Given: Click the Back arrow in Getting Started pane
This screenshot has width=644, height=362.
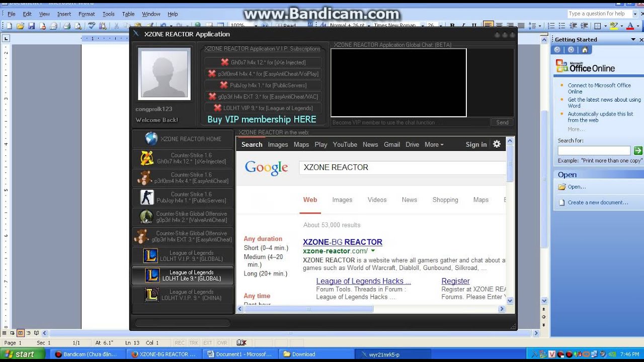Looking at the screenshot, I should point(557,50).
